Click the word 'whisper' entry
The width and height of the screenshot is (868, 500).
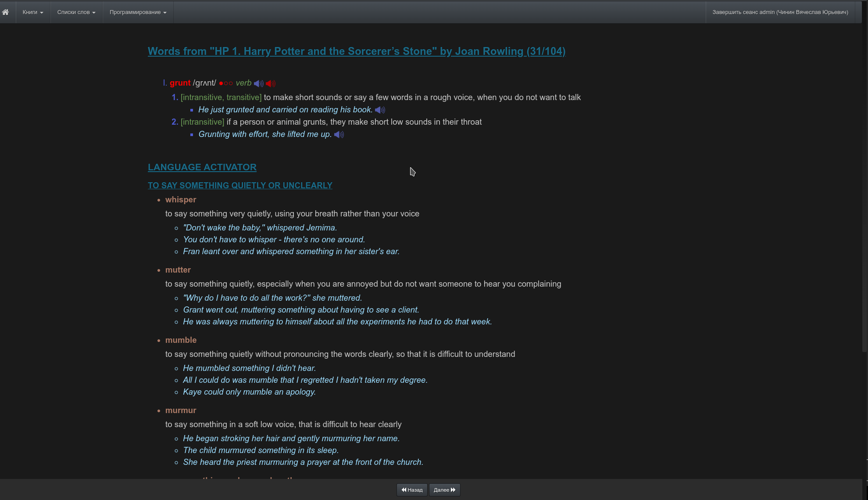coord(181,200)
